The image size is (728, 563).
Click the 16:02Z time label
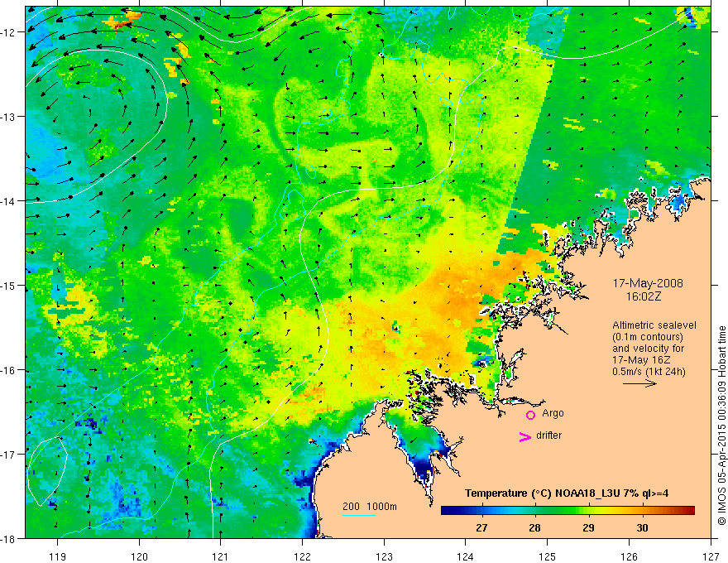648,296
